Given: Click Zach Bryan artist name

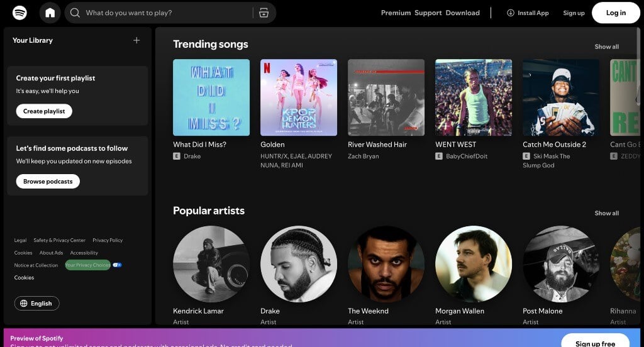Looking at the screenshot, I should pos(363,156).
